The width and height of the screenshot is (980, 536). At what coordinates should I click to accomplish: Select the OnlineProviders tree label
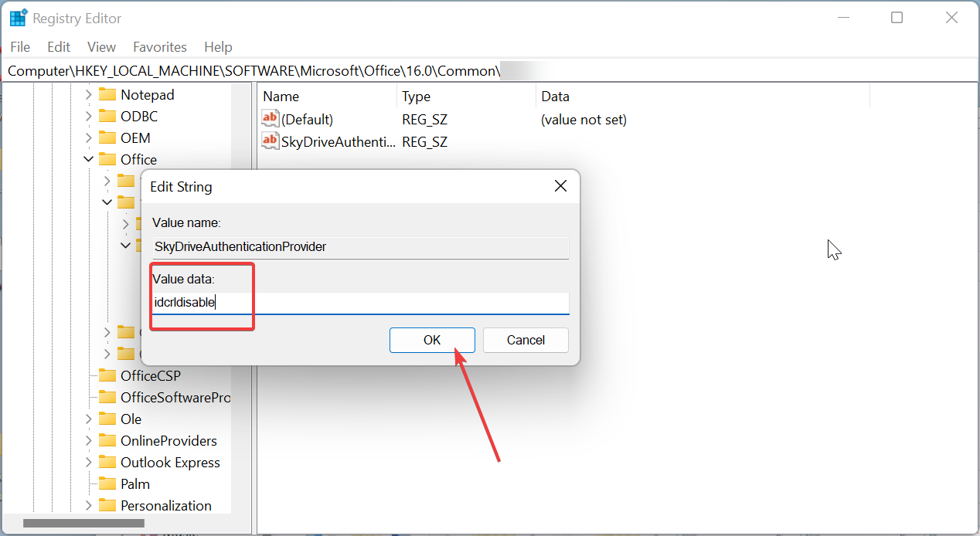[x=168, y=441]
